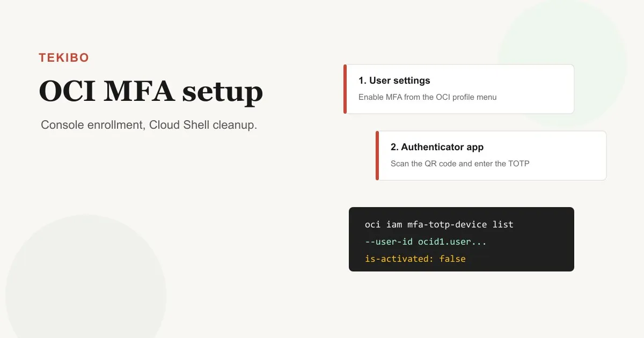Viewport: 644px width, 338px height.
Task: Click red accent bar on Authenticator app card
Action: pyautogui.click(x=377, y=156)
